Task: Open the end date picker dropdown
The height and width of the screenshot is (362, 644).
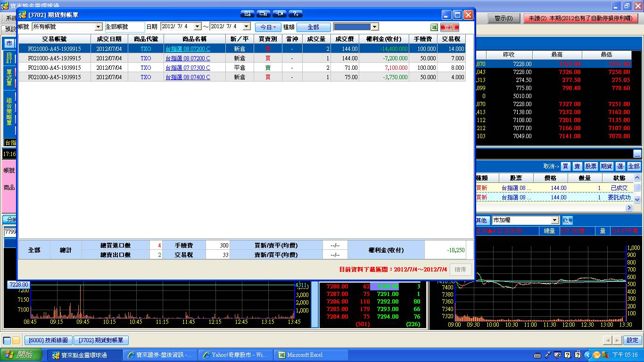Action: coord(247,27)
